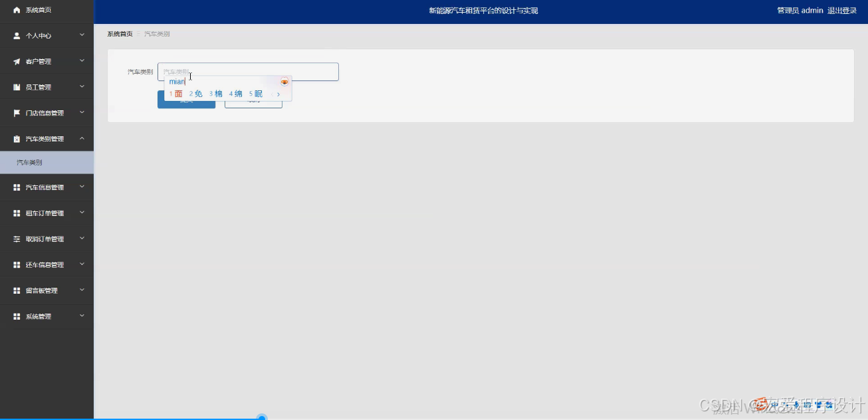This screenshot has width=868, height=420.
Task: Click 汽车类别 in the breadcrumb
Action: (157, 34)
